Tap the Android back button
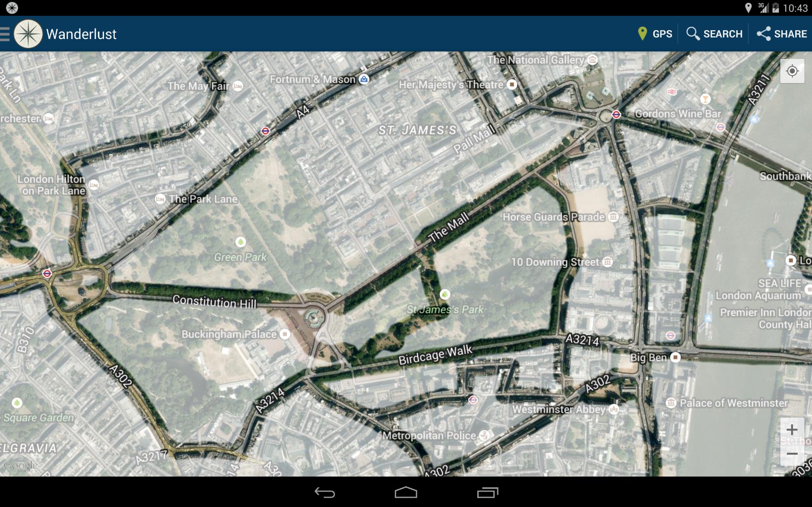Viewport: 812px width, 507px height. [x=325, y=492]
